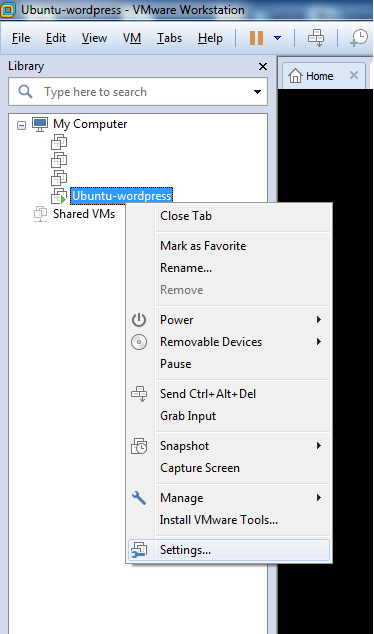This screenshot has width=374, height=634.
Task: Select the Ubuntu-wordpress VM entry
Action: (121, 196)
